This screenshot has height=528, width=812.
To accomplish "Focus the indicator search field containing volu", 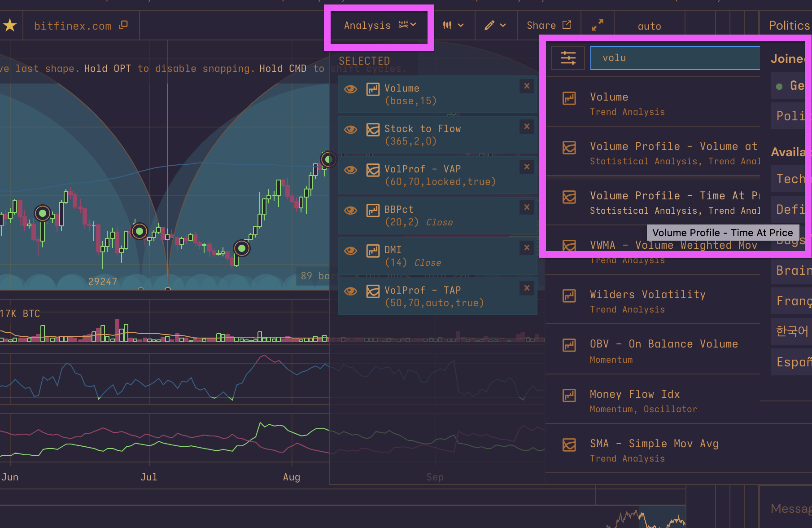I will (x=675, y=58).
